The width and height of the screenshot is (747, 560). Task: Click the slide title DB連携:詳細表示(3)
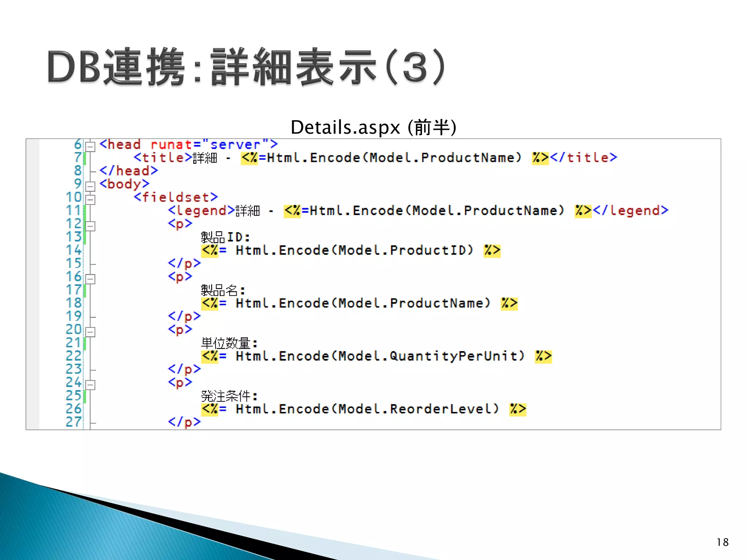point(246,67)
